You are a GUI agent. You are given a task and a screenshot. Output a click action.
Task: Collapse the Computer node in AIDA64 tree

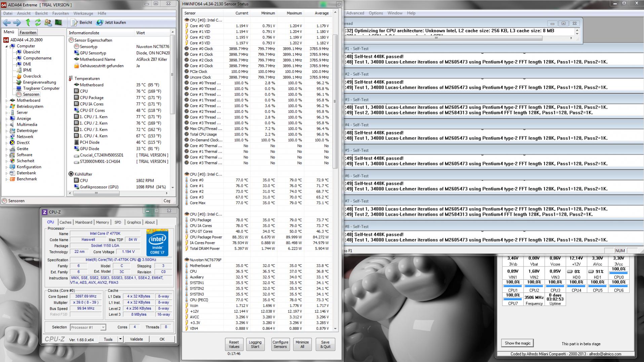point(7,46)
